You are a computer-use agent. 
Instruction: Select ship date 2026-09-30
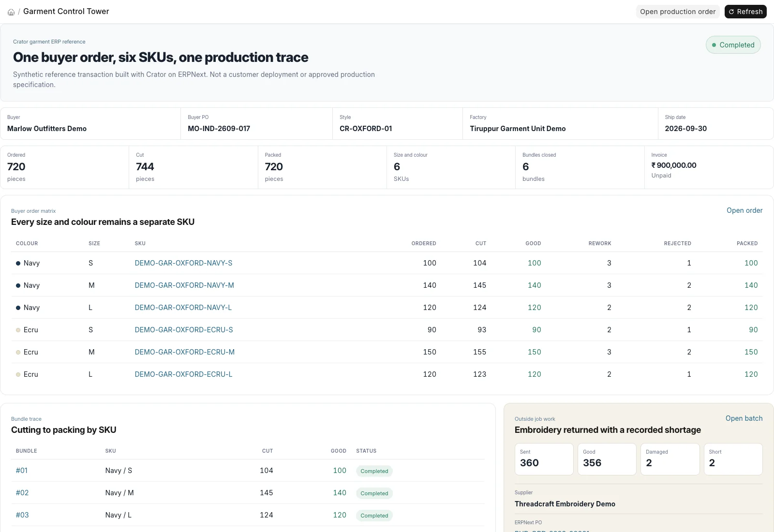coord(686,129)
